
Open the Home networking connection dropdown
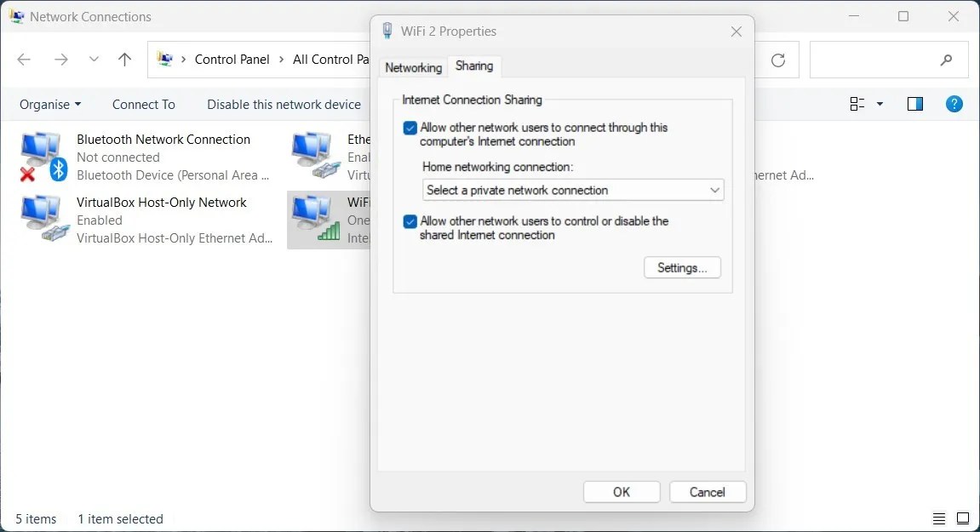click(714, 190)
